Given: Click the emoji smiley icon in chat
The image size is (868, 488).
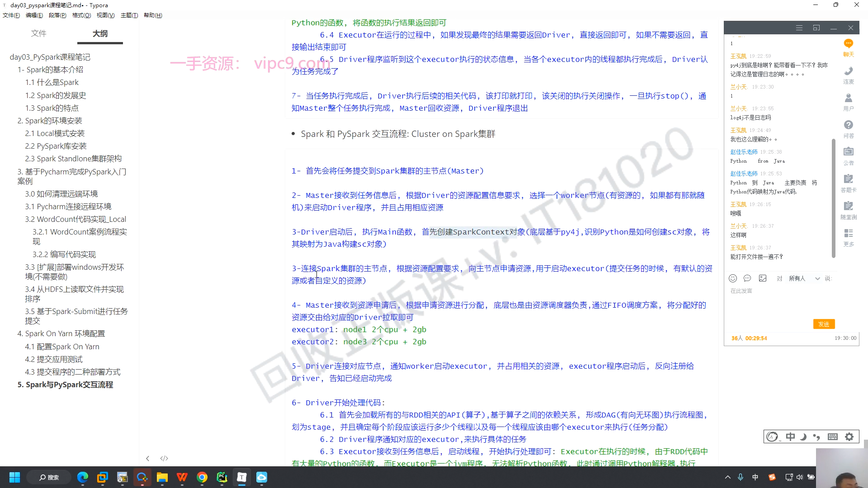Looking at the screenshot, I should (x=733, y=278).
